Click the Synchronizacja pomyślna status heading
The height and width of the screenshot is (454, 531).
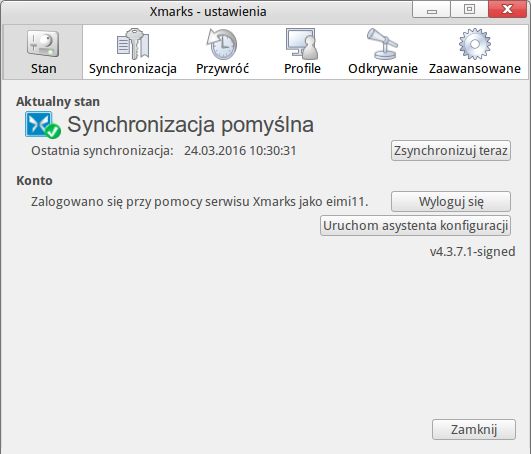click(x=190, y=125)
